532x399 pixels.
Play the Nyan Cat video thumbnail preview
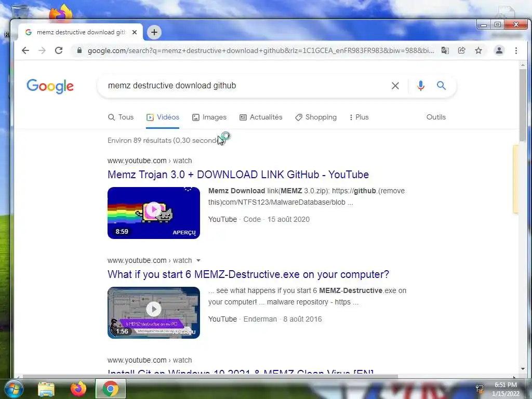tap(154, 212)
